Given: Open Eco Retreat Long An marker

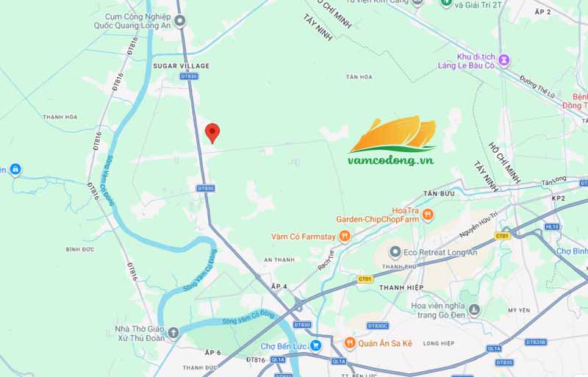Looking at the screenshot, I should pyautogui.click(x=395, y=253).
